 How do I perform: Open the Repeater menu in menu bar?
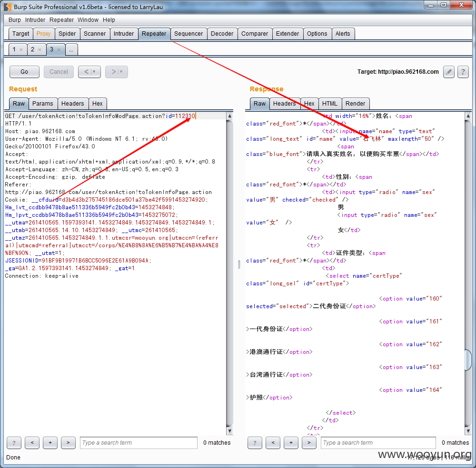61,19
